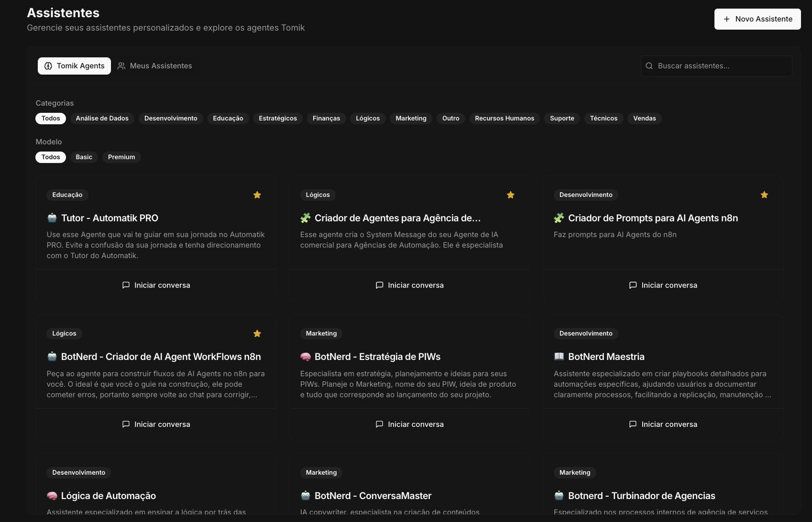Filter by Marketing category chip

point(411,119)
